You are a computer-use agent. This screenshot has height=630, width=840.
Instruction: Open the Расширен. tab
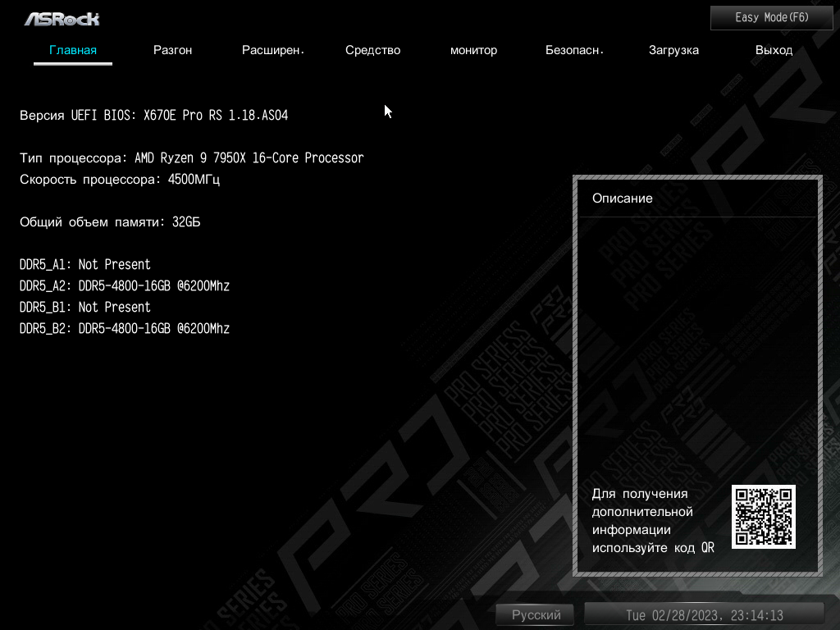click(272, 50)
